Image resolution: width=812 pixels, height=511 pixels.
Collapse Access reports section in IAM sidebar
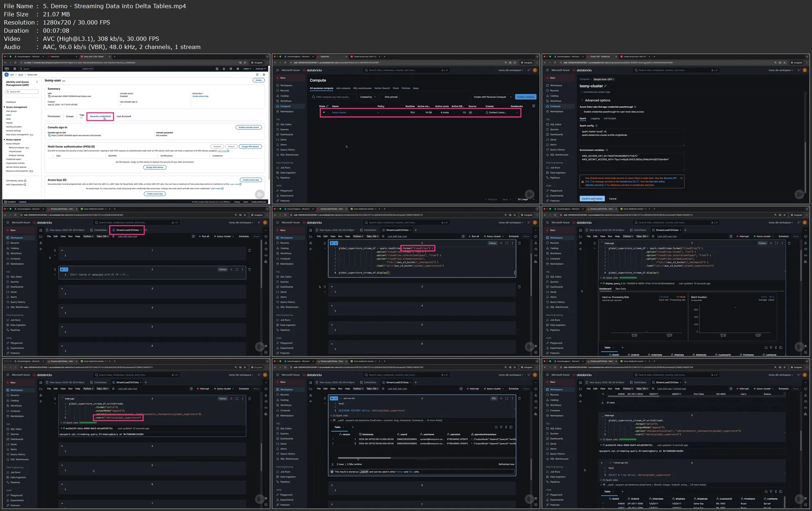point(5,140)
